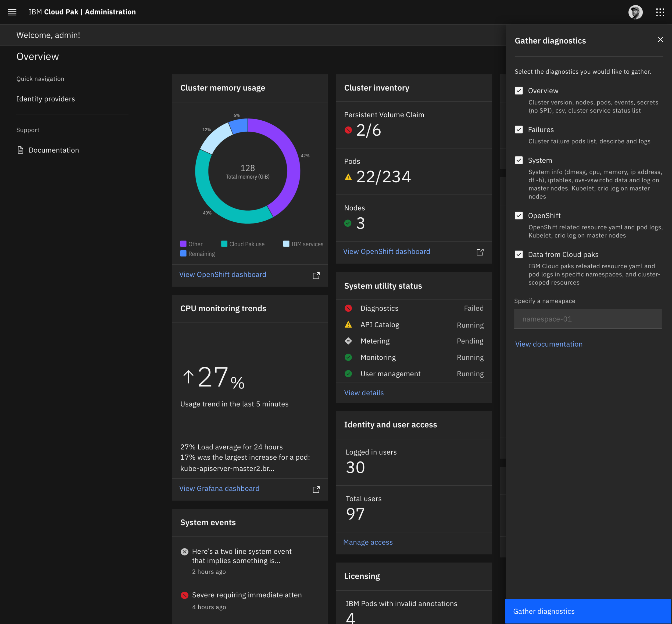This screenshot has width=672, height=624.
Task: Disable Data from Cloud paks checkbox
Action: [x=519, y=254]
